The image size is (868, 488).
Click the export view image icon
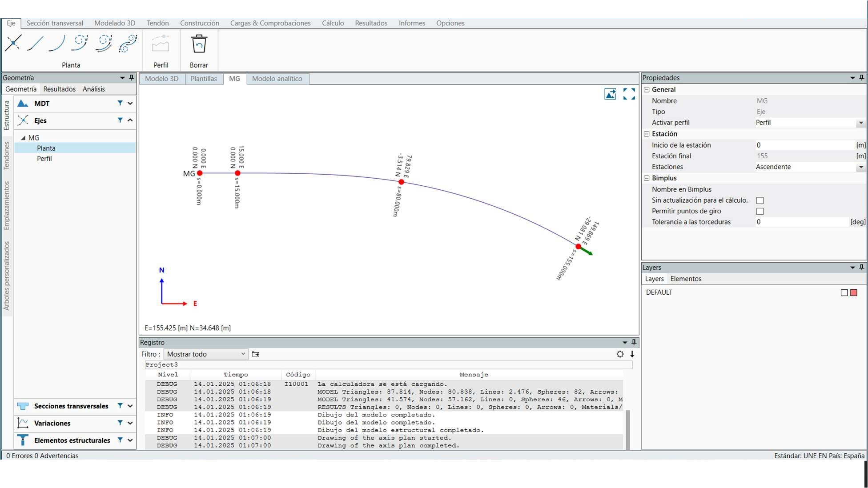pos(610,94)
